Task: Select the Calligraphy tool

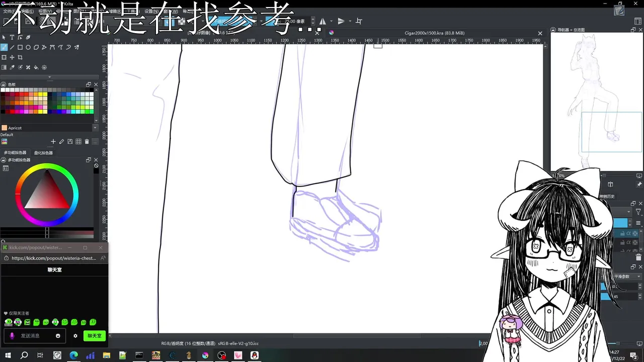Action: tap(28, 37)
